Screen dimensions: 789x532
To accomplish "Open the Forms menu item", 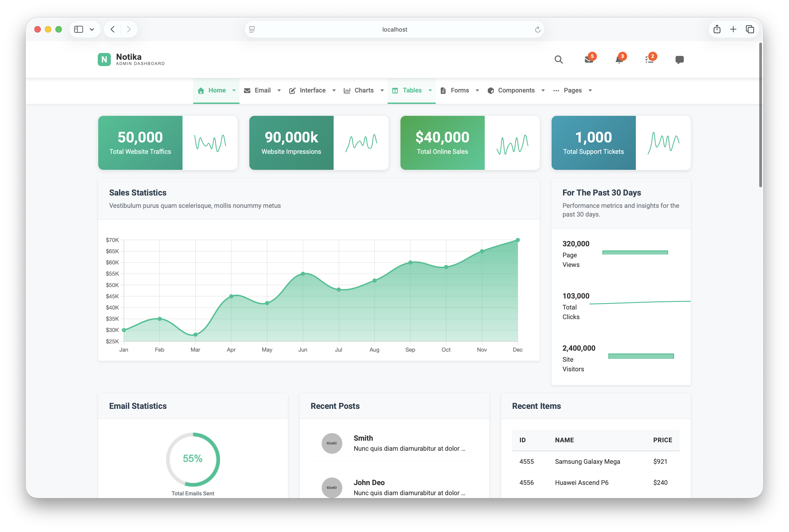I will point(460,91).
